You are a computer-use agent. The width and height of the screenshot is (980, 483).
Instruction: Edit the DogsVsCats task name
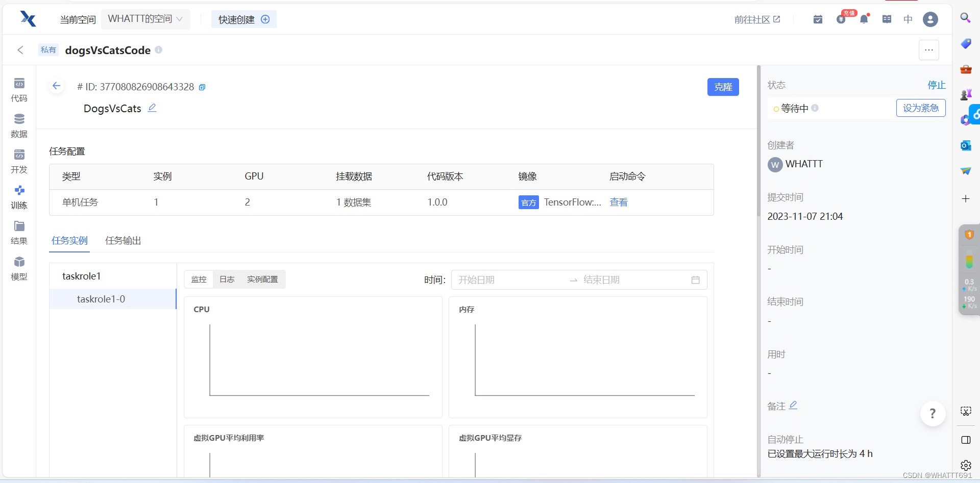(x=152, y=108)
